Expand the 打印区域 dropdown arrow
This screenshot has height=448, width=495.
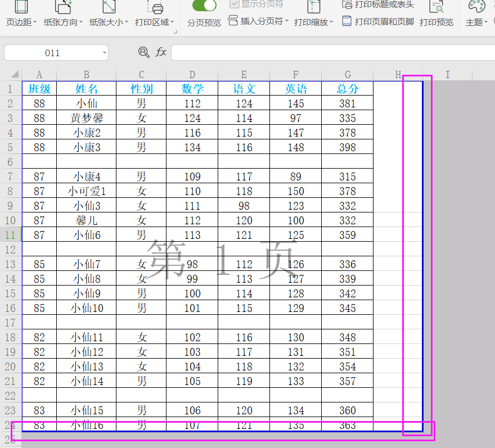[172, 22]
